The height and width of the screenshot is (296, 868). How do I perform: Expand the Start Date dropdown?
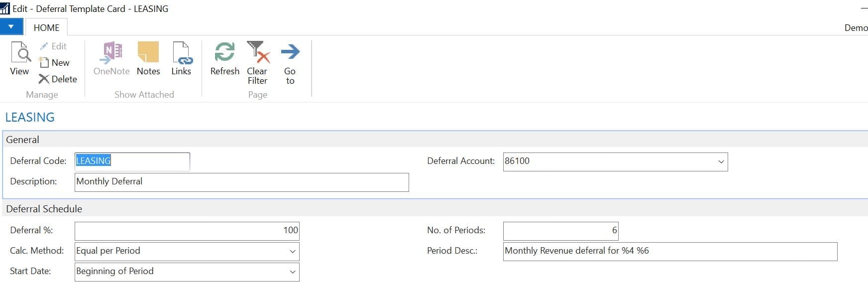pos(293,272)
